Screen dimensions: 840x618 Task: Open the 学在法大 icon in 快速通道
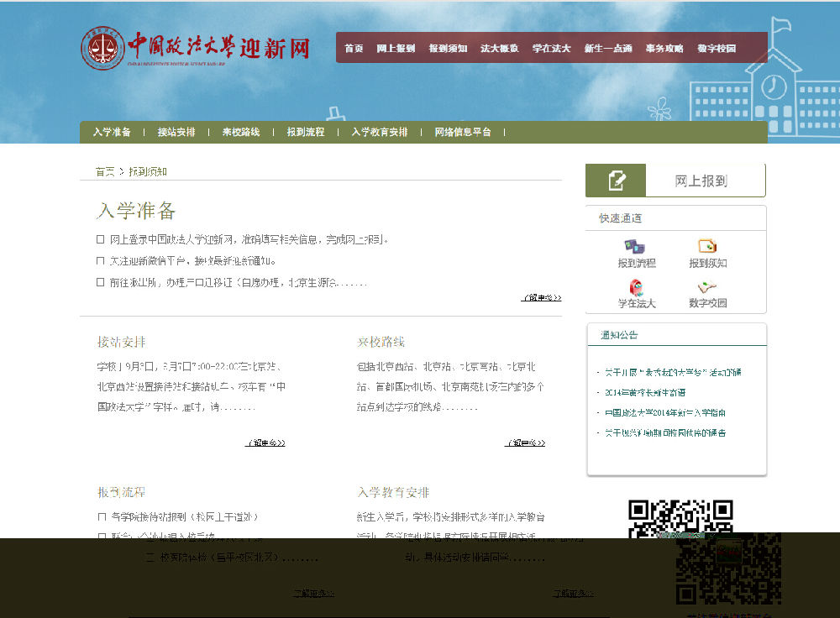[x=636, y=287]
